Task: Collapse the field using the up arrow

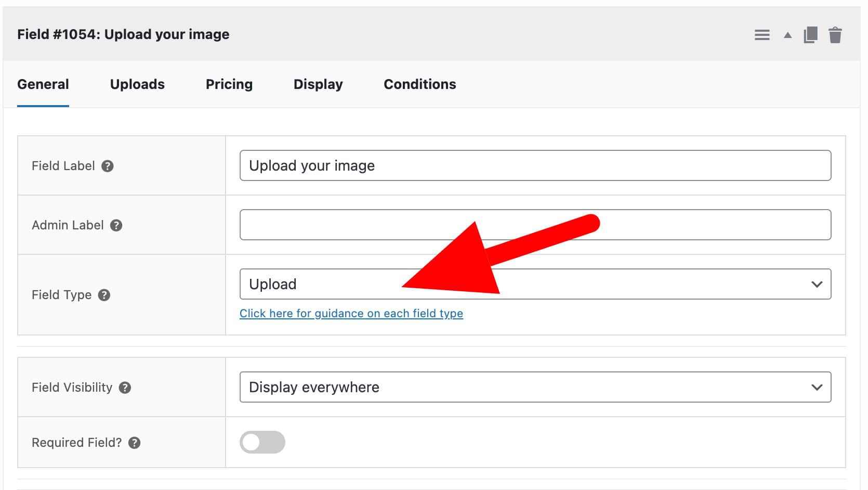Action: pos(787,35)
